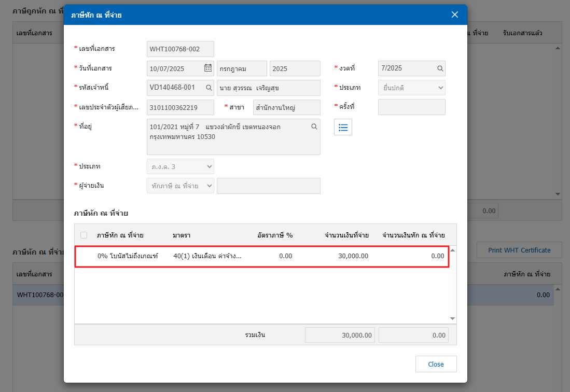The height and width of the screenshot is (392, 570).
Task: Click the ครั้งที่ input field
Action: pyautogui.click(x=411, y=107)
